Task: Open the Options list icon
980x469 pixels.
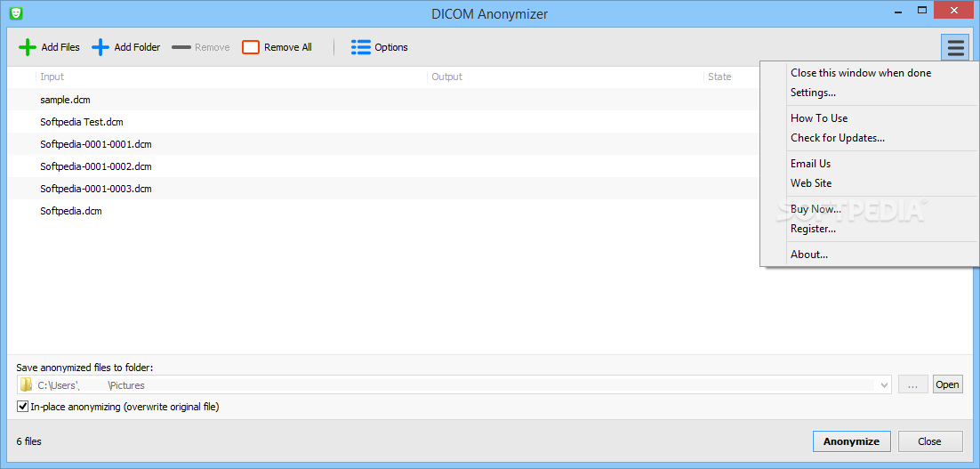Action: (361, 47)
